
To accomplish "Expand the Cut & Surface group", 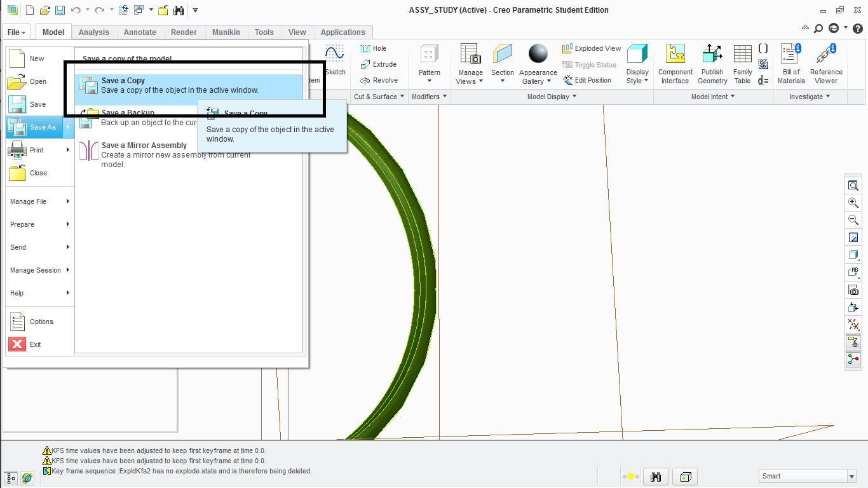I will pos(379,97).
